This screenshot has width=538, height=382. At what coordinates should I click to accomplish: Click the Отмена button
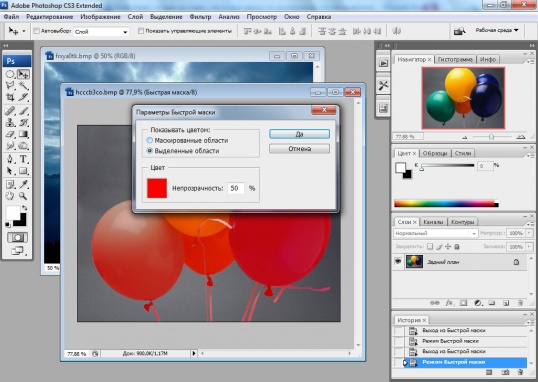[x=300, y=149]
